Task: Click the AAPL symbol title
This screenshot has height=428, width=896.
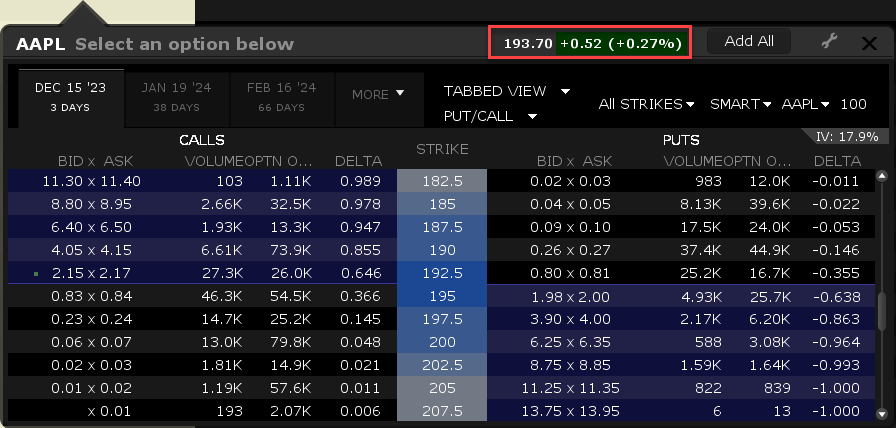Action: point(41,44)
